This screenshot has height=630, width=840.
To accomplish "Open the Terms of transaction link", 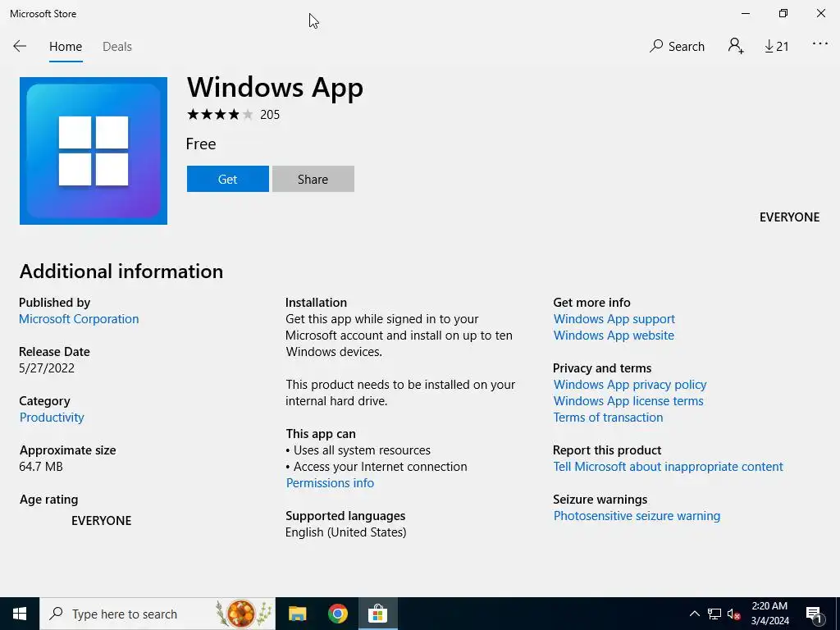I will (x=608, y=418).
